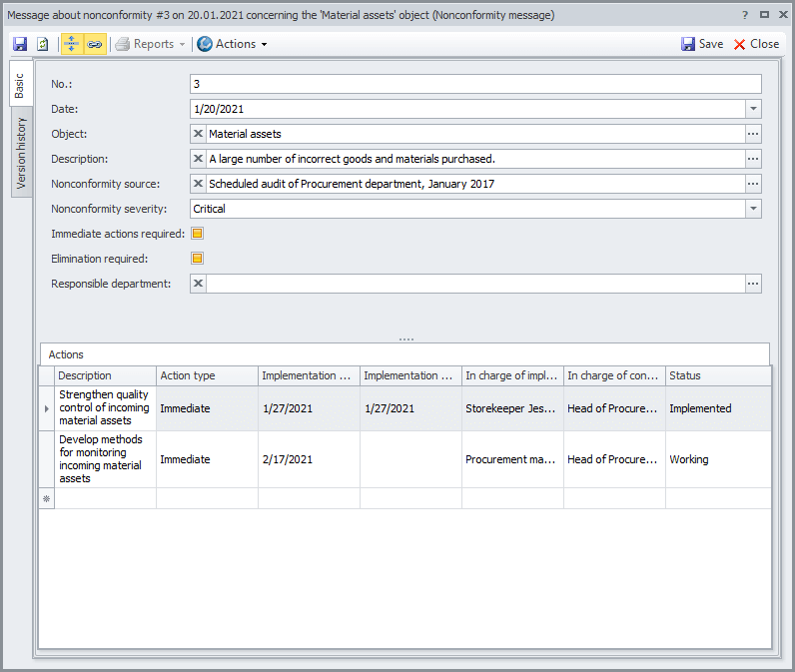Click the Critical severity value
The width and height of the screenshot is (795, 672).
pos(209,209)
